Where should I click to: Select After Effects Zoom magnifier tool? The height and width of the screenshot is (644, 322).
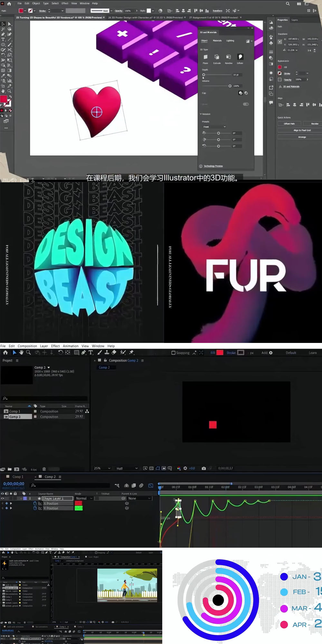28,353
